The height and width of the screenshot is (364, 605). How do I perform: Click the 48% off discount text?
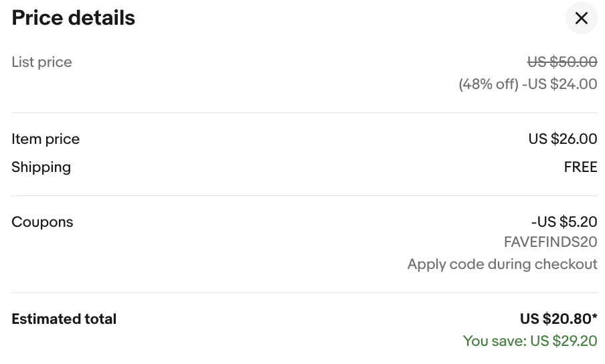pyautogui.click(x=489, y=84)
